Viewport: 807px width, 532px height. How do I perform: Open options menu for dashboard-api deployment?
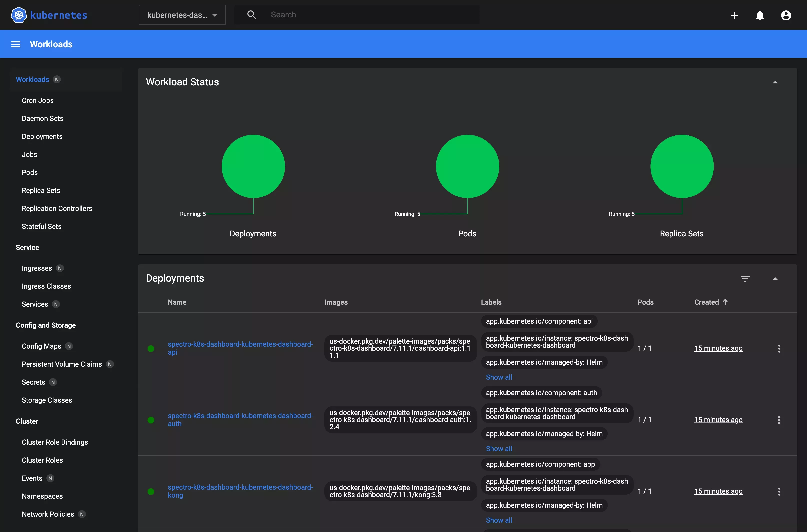[x=779, y=348]
